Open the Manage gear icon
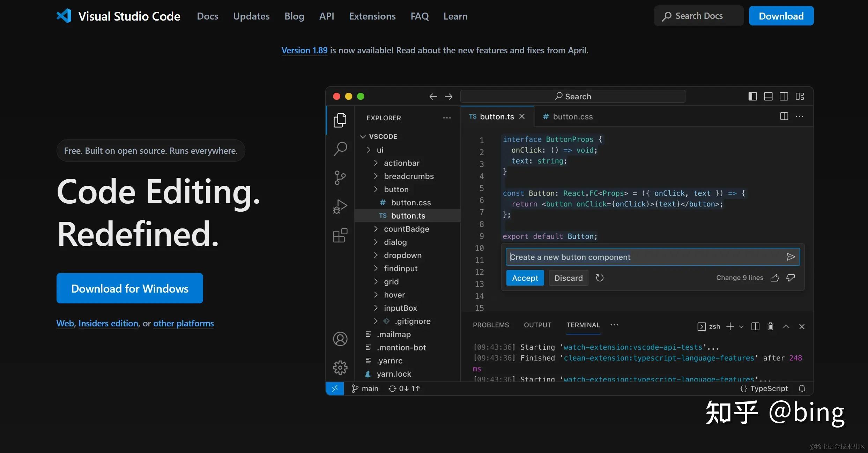This screenshot has height=453, width=868. (x=340, y=367)
